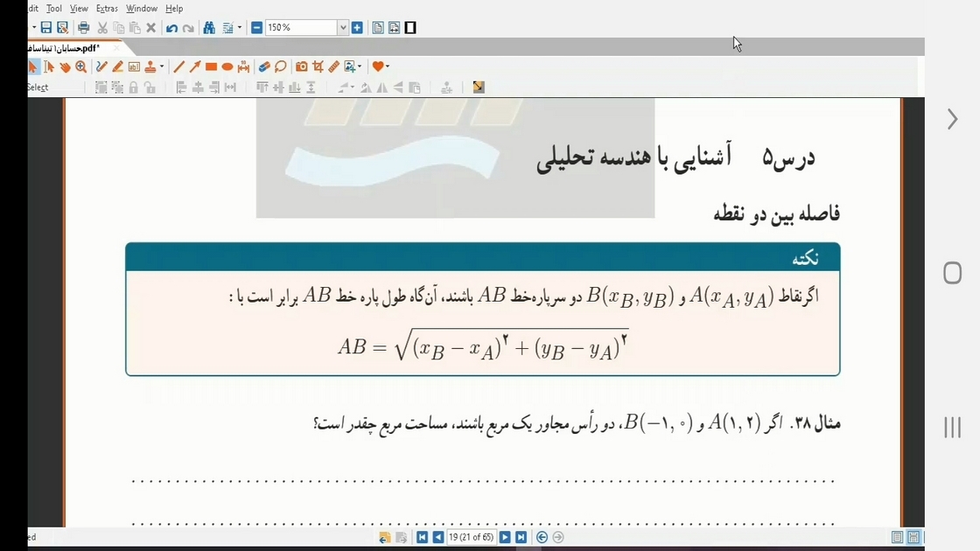Open the Window menu
Viewport: 980px width, 551px height.
[141, 9]
